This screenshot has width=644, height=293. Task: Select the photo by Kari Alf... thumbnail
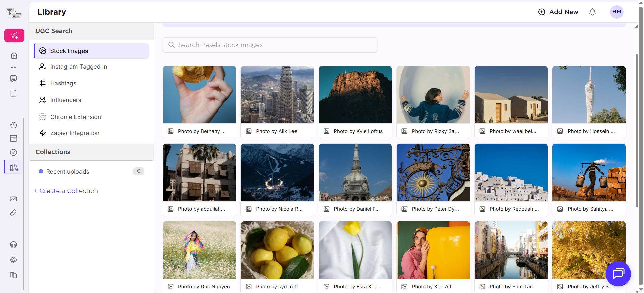(x=433, y=250)
